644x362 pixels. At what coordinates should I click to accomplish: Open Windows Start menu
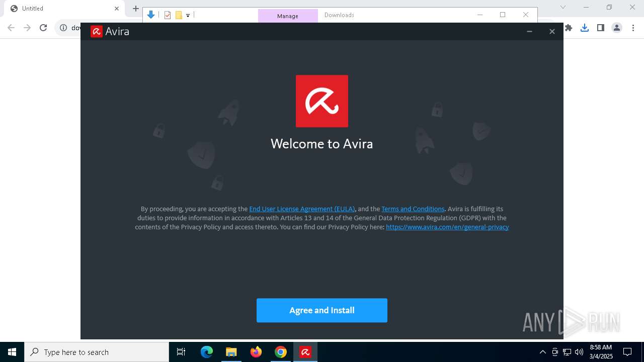pos(12,352)
